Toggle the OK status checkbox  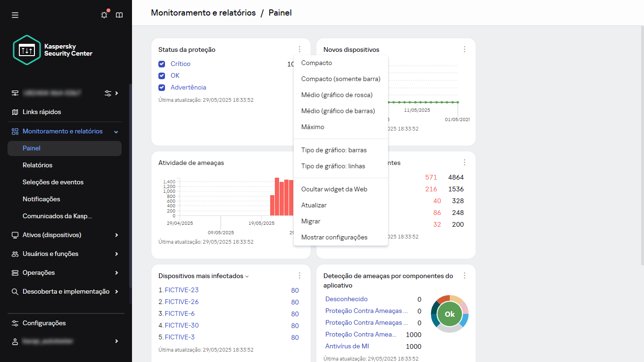pos(162,75)
